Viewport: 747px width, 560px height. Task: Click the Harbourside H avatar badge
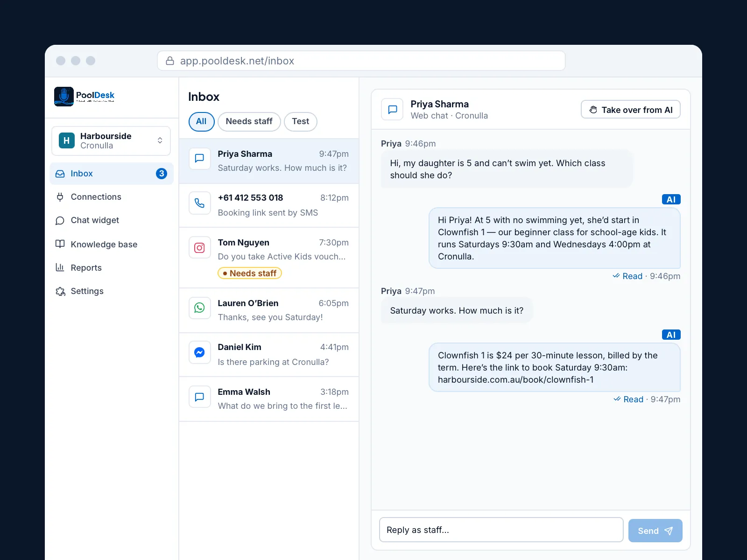(67, 140)
